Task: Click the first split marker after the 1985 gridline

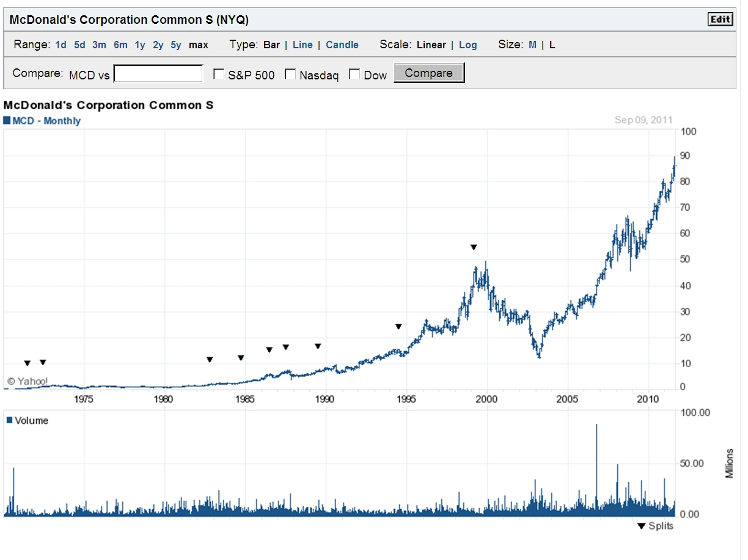Action: [x=269, y=350]
